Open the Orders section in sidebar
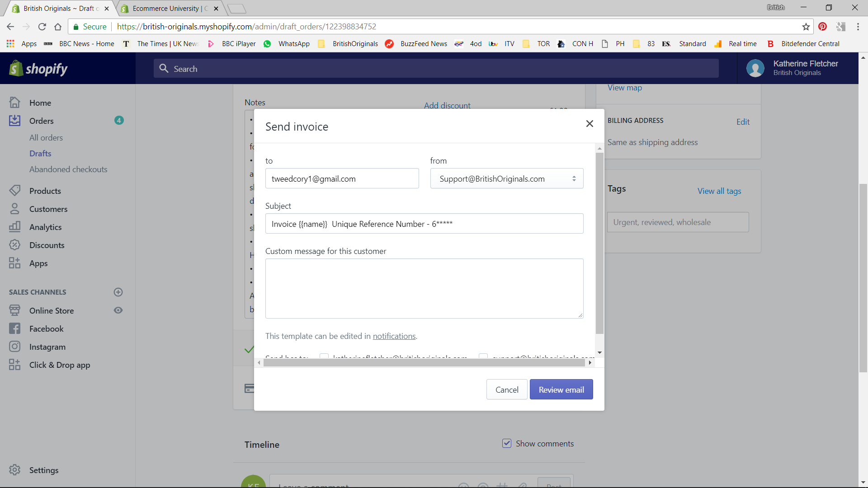The width and height of the screenshot is (868, 488). point(41,120)
